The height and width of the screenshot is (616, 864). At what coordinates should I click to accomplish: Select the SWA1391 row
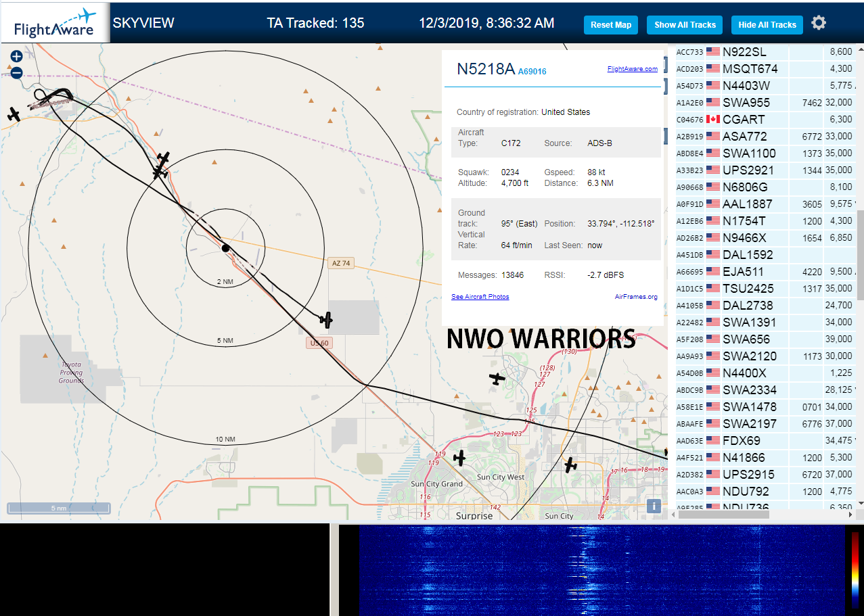pos(766,323)
